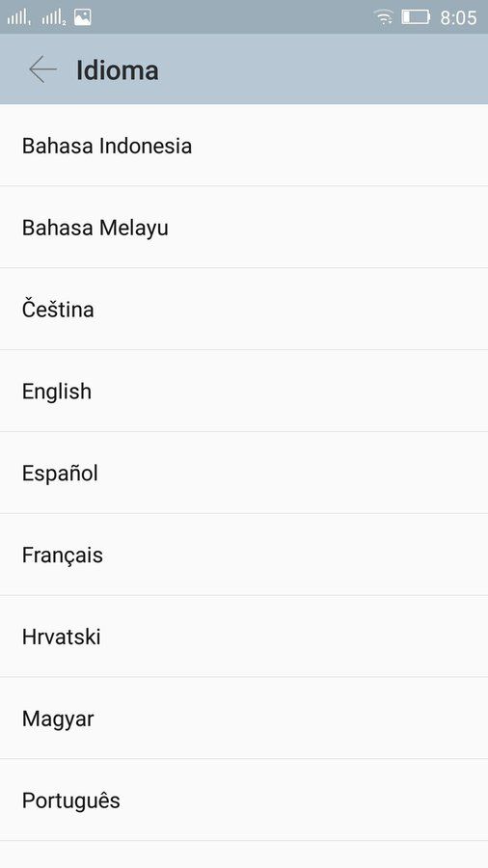Pick Español in the language list
488x868 pixels.
point(244,473)
